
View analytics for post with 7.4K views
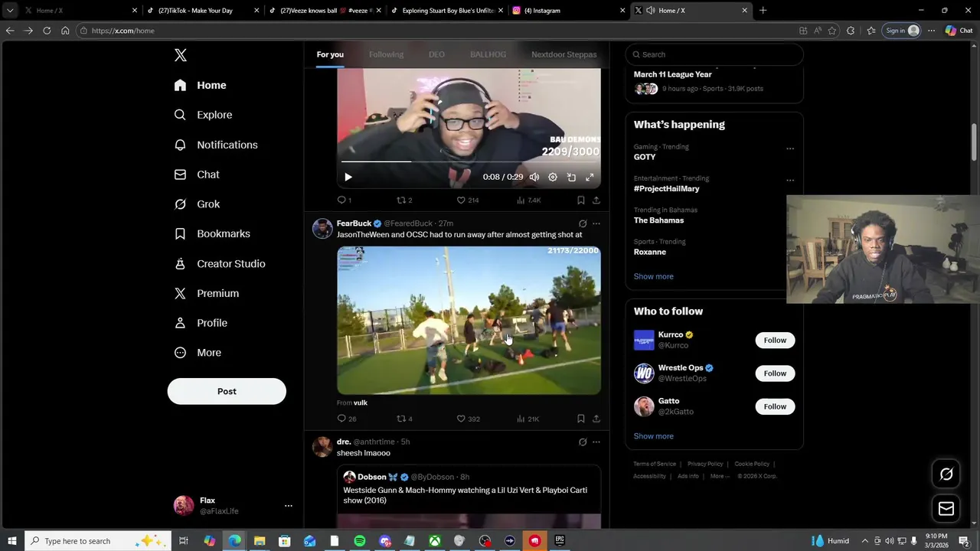pos(528,200)
